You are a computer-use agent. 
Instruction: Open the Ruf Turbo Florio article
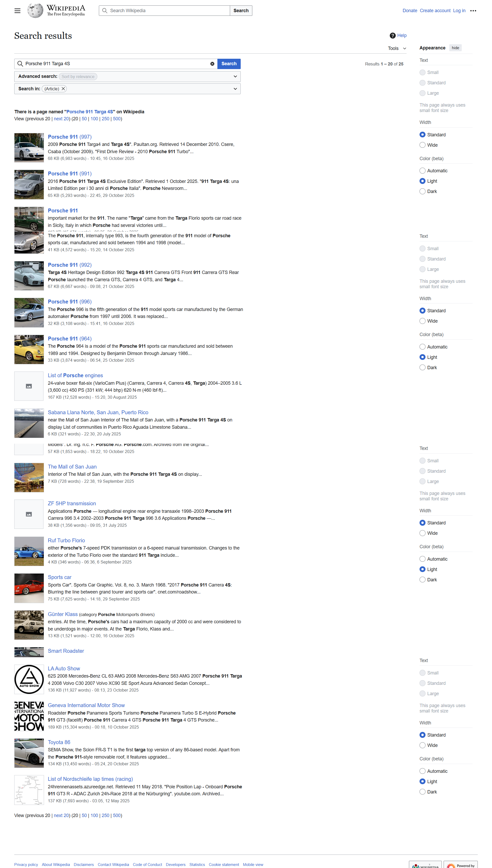[66, 540]
